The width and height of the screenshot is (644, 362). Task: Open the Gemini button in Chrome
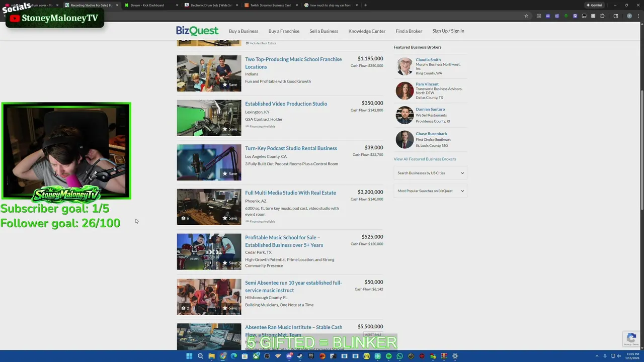tap(594, 5)
